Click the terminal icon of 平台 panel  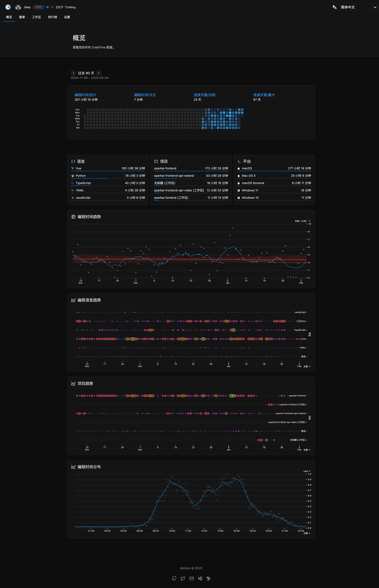click(x=239, y=161)
